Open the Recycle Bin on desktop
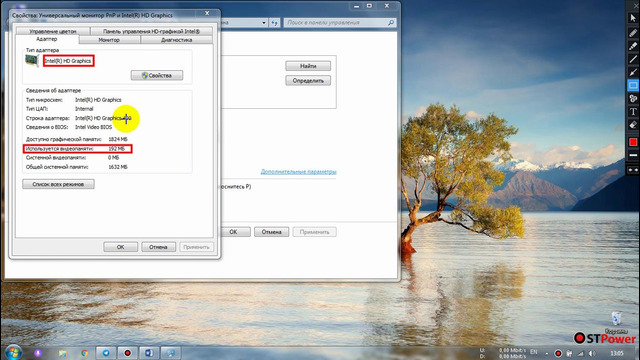The image size is (640, 360). pos(617,319)
